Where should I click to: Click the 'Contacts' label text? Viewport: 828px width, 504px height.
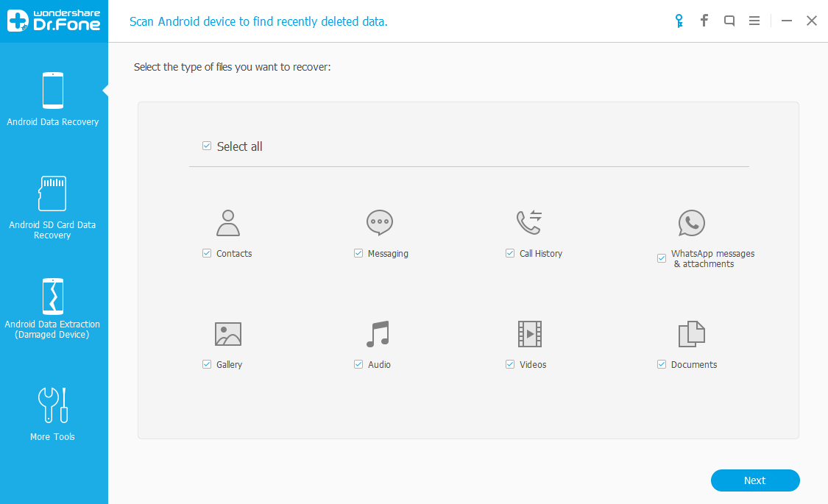[234, 253]
